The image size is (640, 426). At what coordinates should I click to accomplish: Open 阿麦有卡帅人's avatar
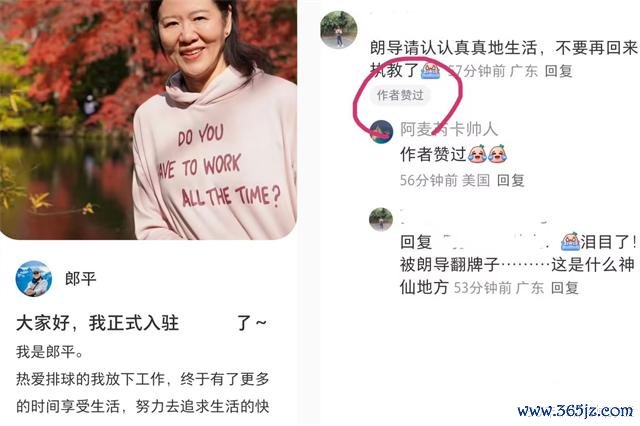(381, 132)
